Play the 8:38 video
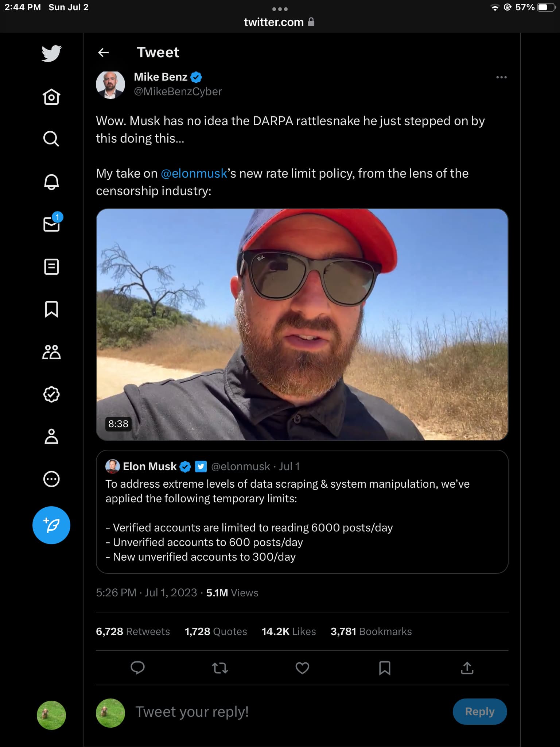Image resolution: width=560 pixels, height=747 pixels. coord(302,325)
